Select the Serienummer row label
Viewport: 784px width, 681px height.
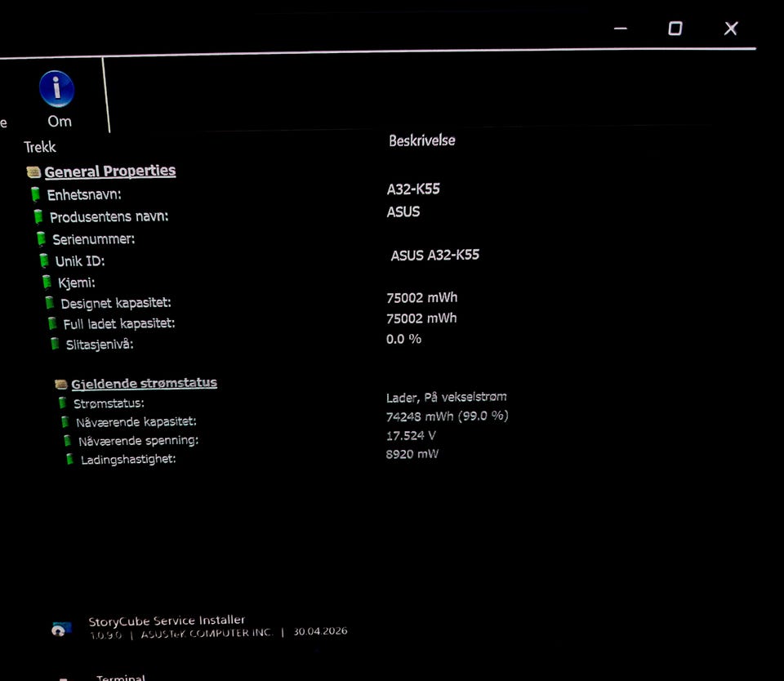pos(94,239)
